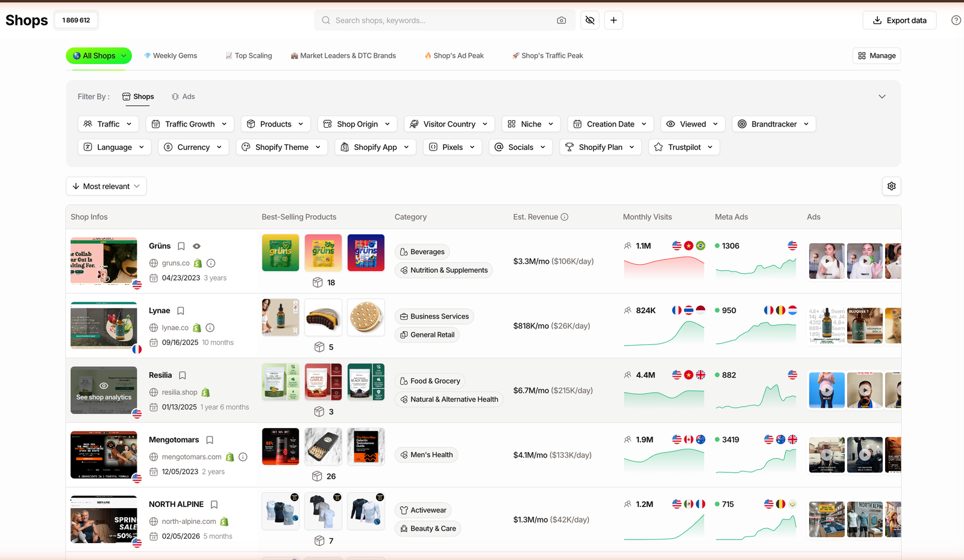Open the mengotomars.com link
This screenshot has height=560, width=964.
click(x=192, y=457)
